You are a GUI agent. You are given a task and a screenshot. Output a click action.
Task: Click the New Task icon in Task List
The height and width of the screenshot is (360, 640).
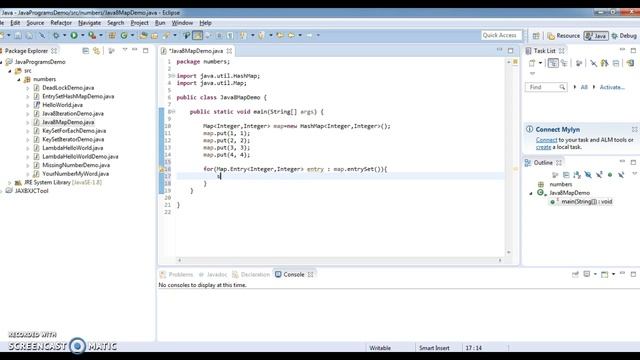(x=532, y=63)
